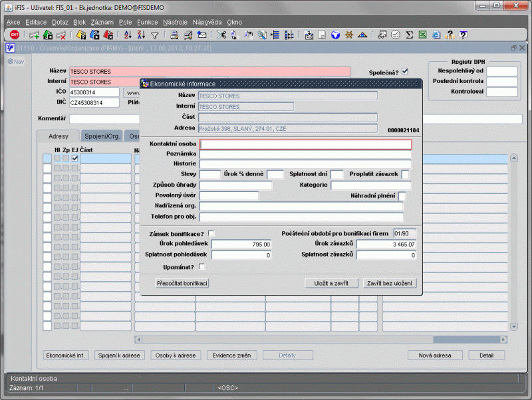Image resolution: width=532 pixels, height=400 pixels.
Task: Click the printer icon in toolbar
Action: [x=174, y=35]
